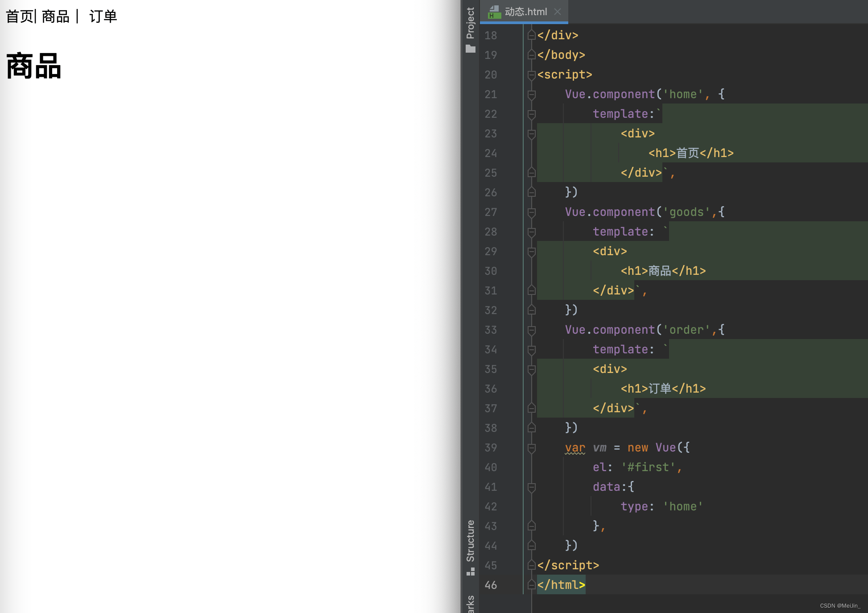Click the vm variable on line 39

coord(599,447)
